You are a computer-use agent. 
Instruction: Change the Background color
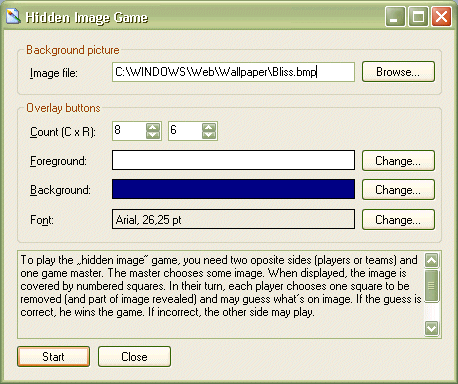398,190
